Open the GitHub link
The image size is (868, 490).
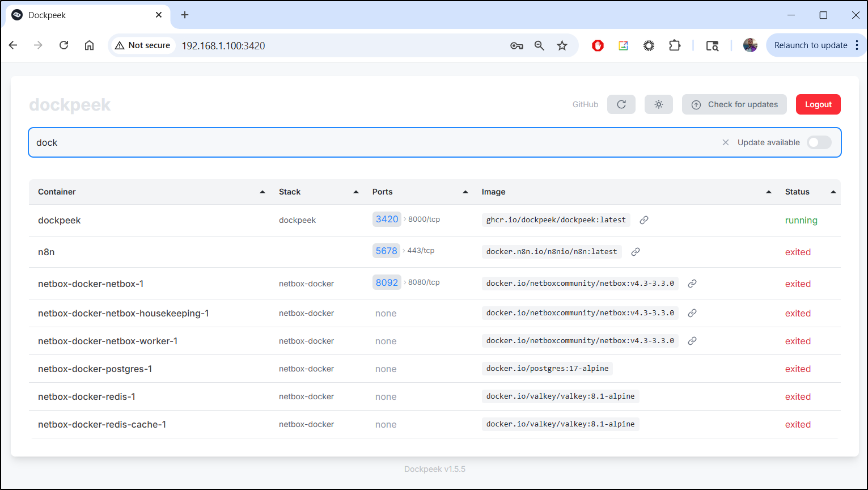tap(585, 104)
